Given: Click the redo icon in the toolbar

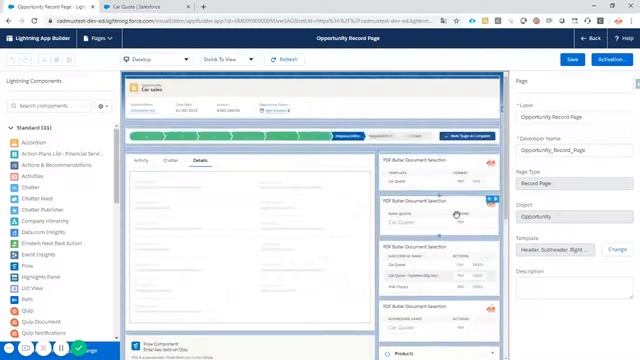Looking at the screenshot, I should click(x=26, y=60).
